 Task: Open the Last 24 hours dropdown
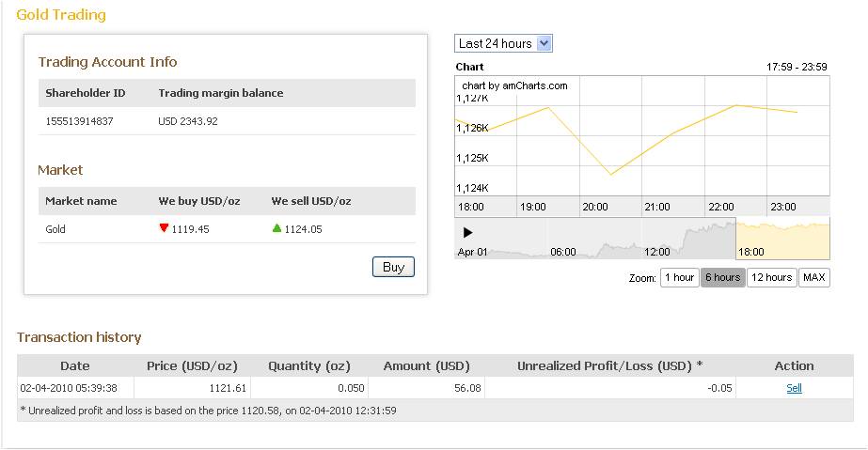(x=503, y=43)
